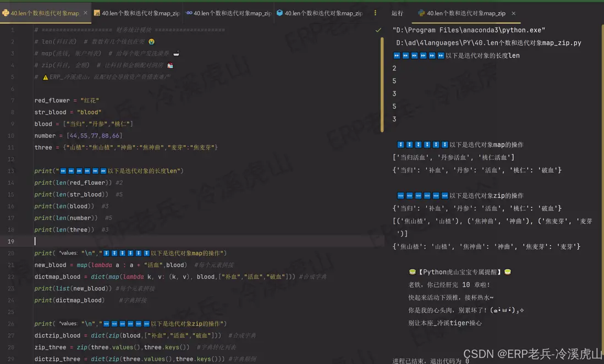Screen dimensions: 604x364
Task: Click gutter line number 19
Action: pos(11,241)
